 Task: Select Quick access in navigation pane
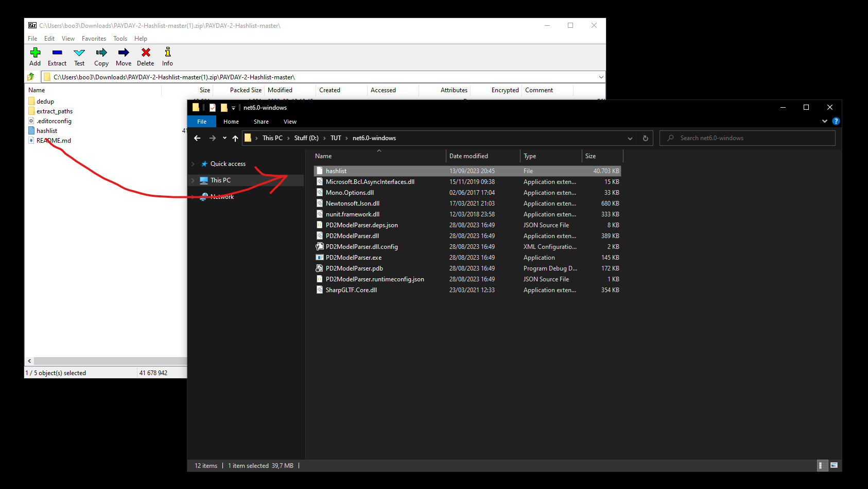pyautogui.click(x=228, y=164)
